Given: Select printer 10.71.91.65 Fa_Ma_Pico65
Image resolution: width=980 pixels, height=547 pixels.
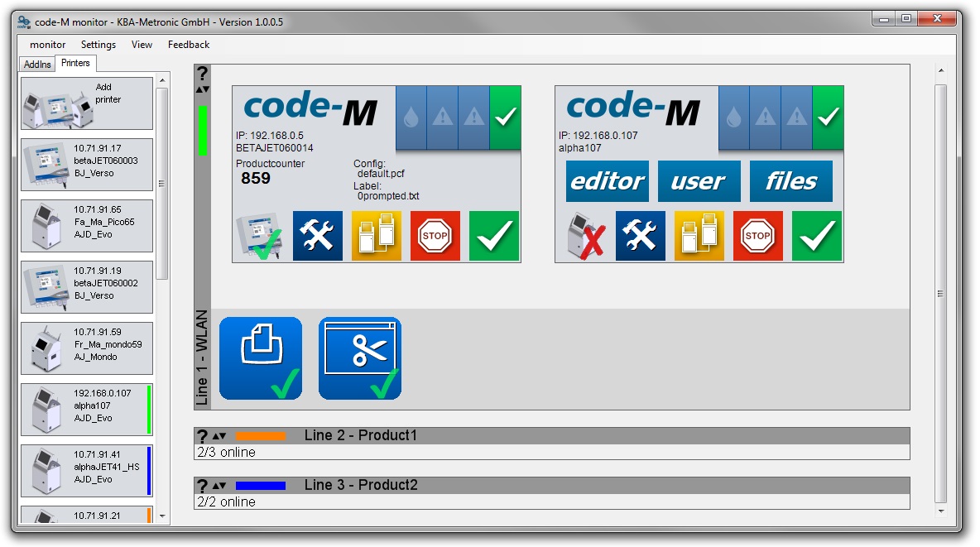Looking at the screenshot, I should [87, 226].
